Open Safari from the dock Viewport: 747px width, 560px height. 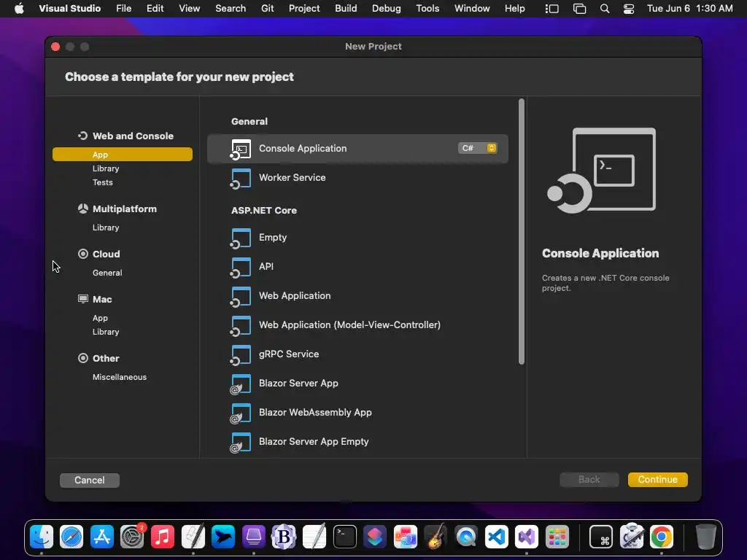tap(71, 537)
